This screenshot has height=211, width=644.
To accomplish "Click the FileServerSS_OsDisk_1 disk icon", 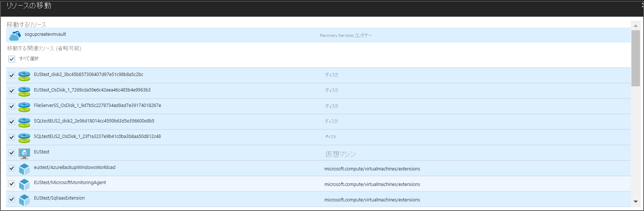I will click(24, 107).
